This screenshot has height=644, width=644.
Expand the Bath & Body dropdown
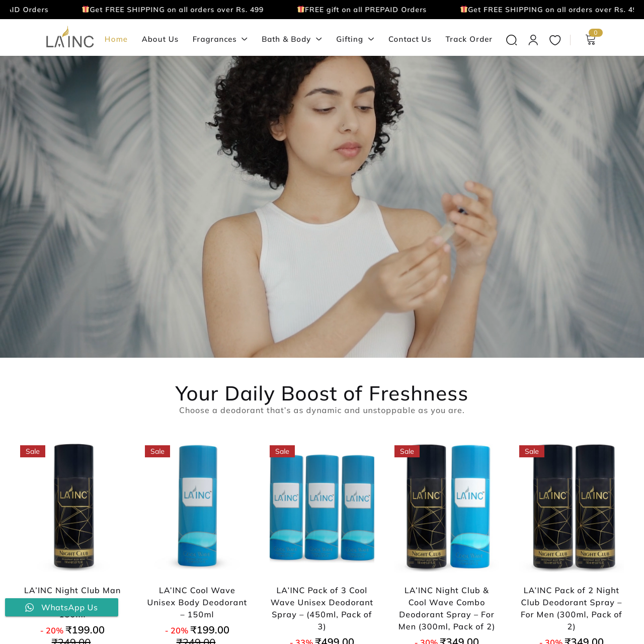(292, 39)
